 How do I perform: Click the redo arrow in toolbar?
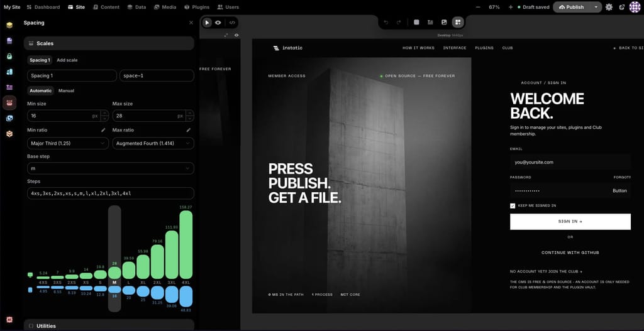[x=398, y=22]
